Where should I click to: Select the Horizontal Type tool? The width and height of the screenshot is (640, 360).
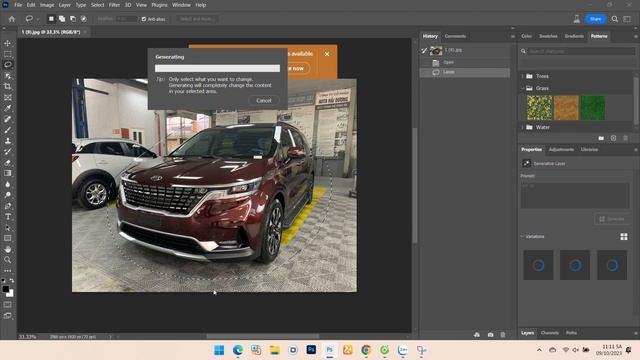(x=8, y=217)
